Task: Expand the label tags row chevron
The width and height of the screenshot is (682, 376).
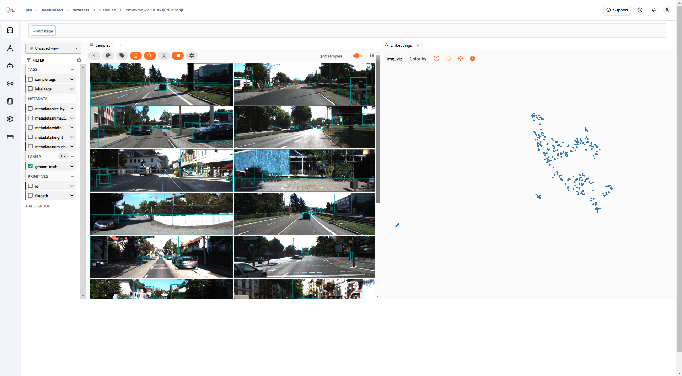Action: (x=72, y=89)
